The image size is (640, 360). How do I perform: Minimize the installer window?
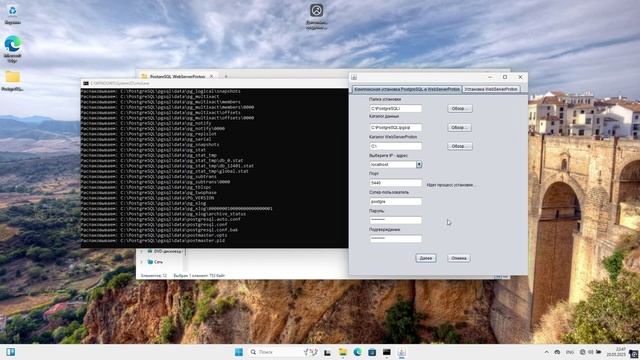coord(490,77)
